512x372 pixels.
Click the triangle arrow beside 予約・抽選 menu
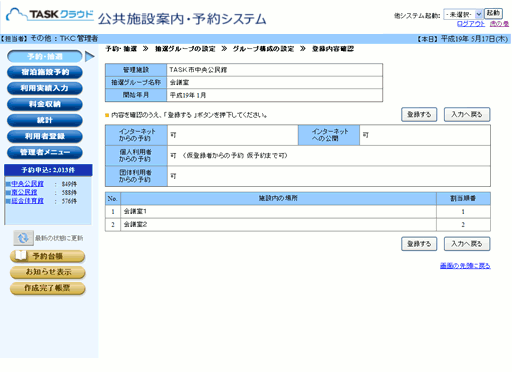point(89,57)
